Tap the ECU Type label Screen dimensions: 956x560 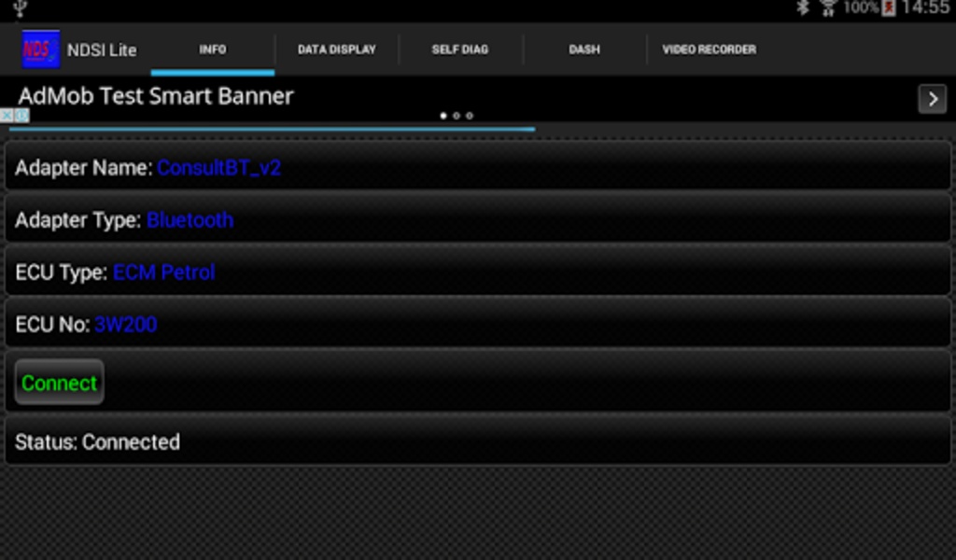pos(62,273)
